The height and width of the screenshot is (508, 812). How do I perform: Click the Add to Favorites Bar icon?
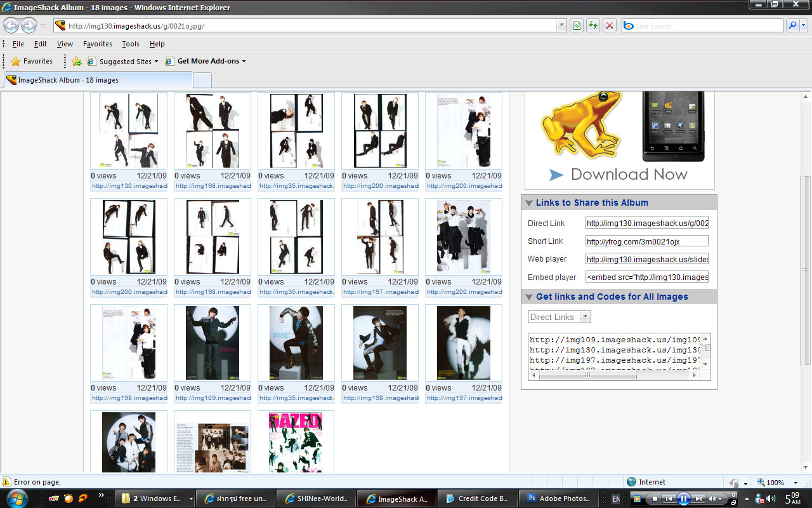[77, 61]
